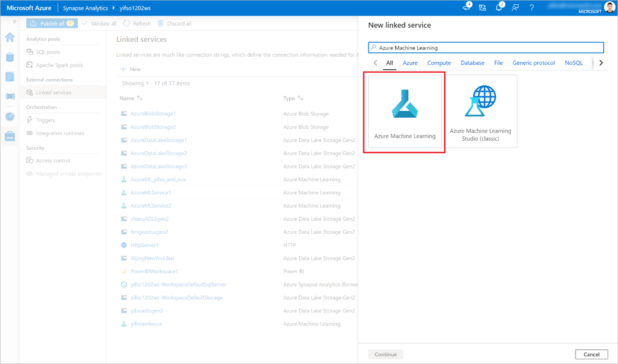This screenshot has width=618, height=364.
Task: Select the Azure Machine Learning tile
Action: [404, 112]
